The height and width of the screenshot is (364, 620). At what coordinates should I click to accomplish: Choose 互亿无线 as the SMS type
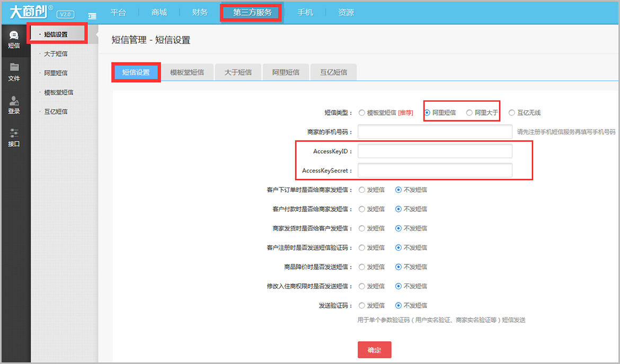(511, 112)
